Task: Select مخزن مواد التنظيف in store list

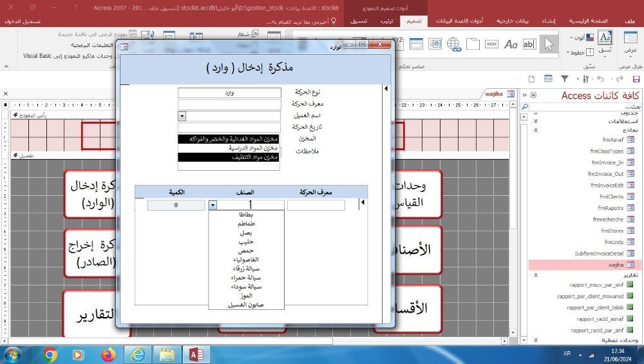Action: click(x=229, y=157)
